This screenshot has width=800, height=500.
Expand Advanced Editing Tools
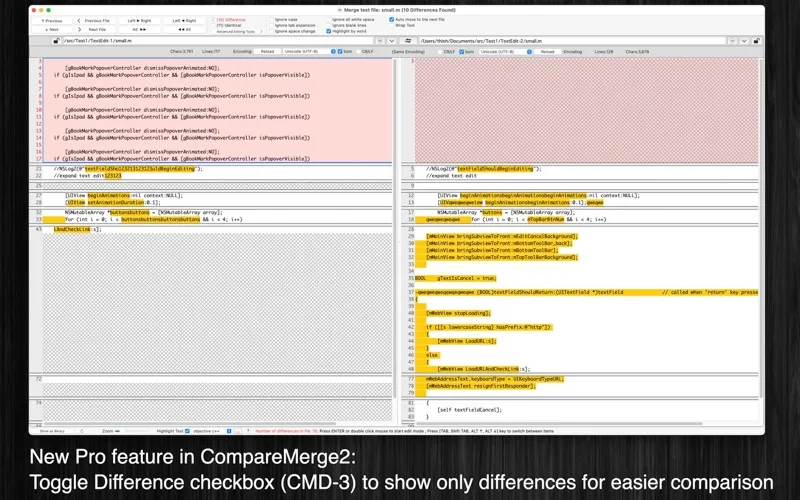[x=237, y=32]
